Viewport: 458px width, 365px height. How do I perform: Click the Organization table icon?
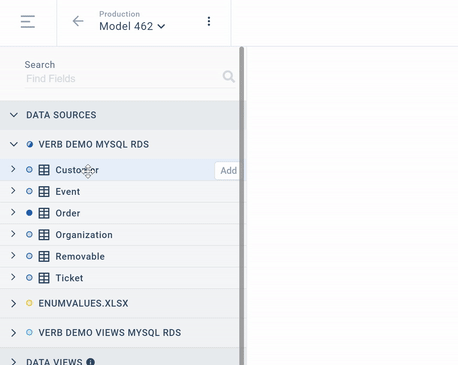pos(44,235)
